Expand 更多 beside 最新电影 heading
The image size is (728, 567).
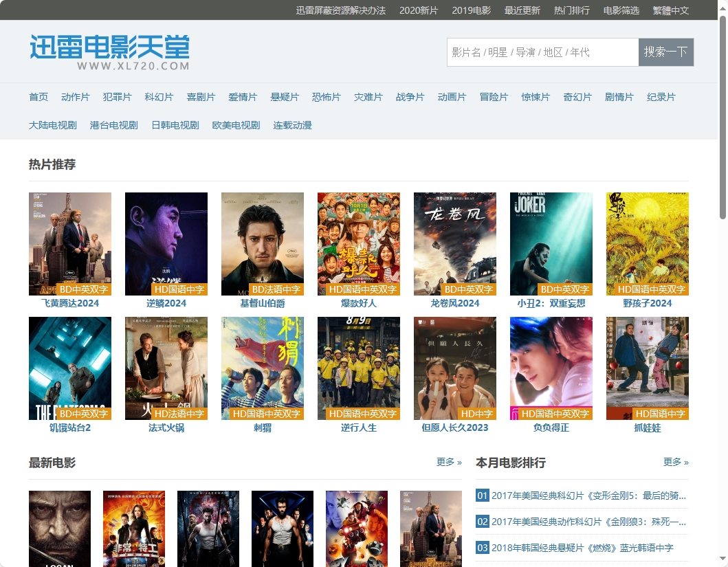click(449, 462)
